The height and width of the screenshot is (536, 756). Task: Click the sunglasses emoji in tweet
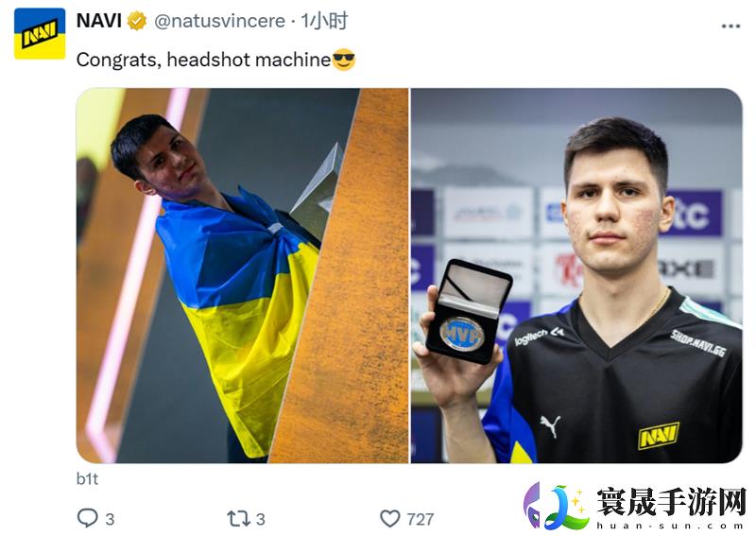pyautogui.click(x=344, y=60)
